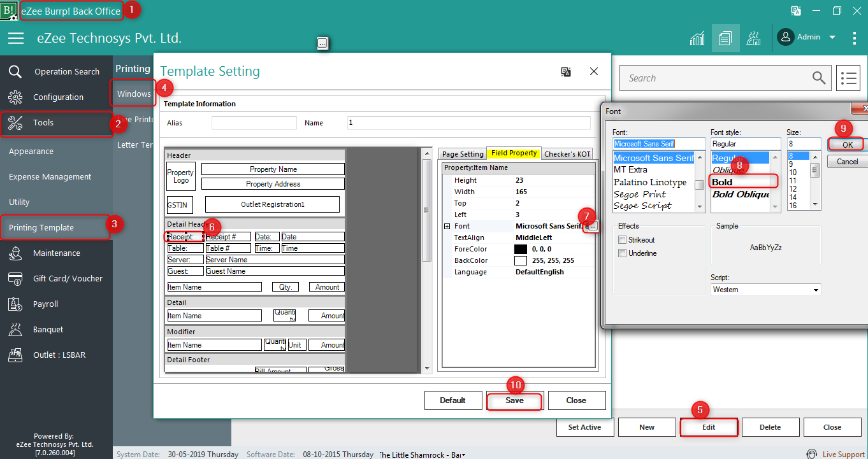Screen dimensions: 868x459
Task: Open the vertical three-dots more menu
Action: tap(855, 38)
